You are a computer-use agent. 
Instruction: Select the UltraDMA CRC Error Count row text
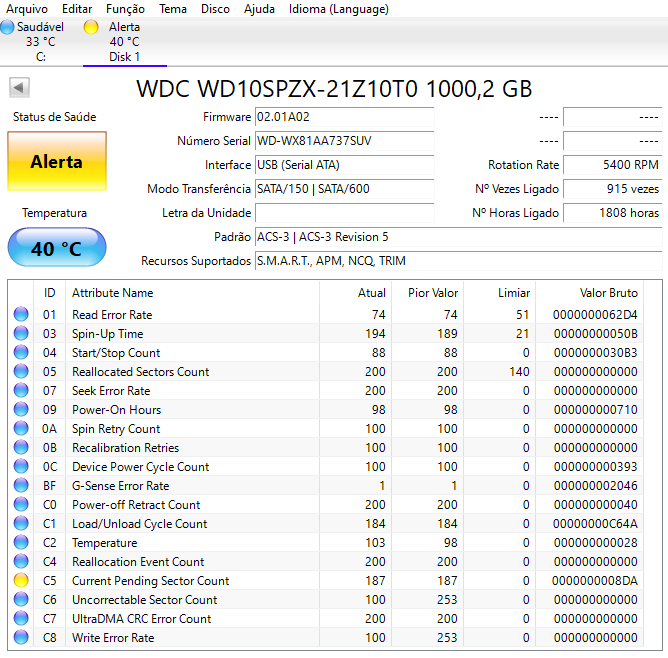pyautogui.click(x=141, y=619)
